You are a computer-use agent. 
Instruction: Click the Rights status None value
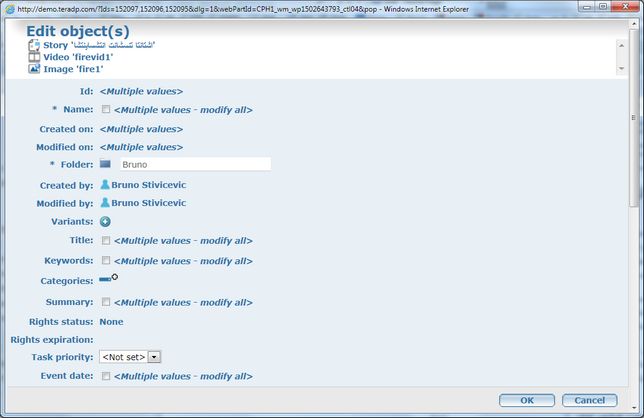click(111, 322)
